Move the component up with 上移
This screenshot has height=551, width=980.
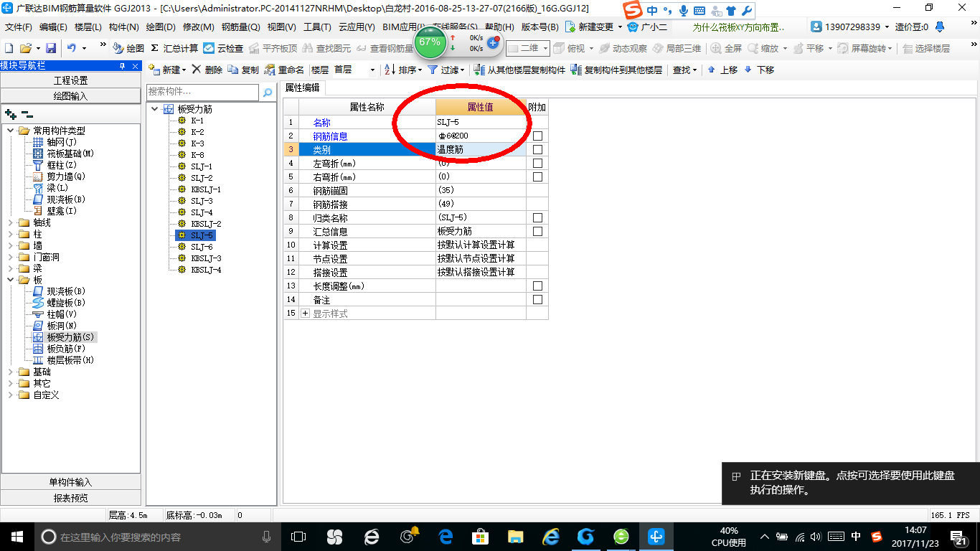722,70
